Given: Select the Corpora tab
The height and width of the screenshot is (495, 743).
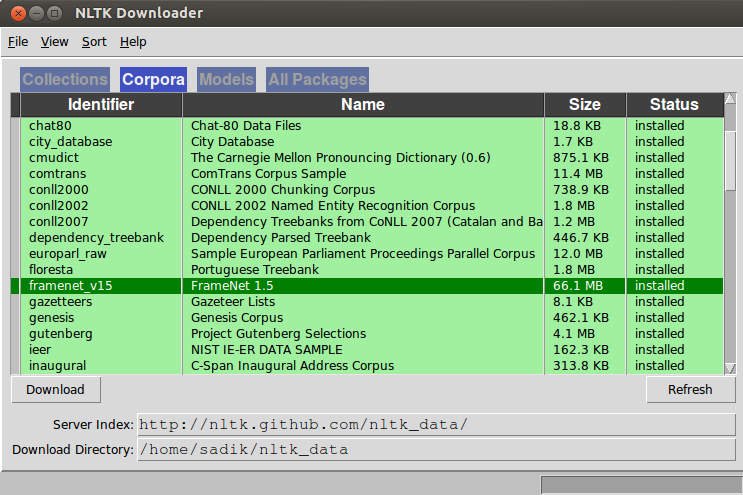Looking at the screenshot, I should coord(154,79).
